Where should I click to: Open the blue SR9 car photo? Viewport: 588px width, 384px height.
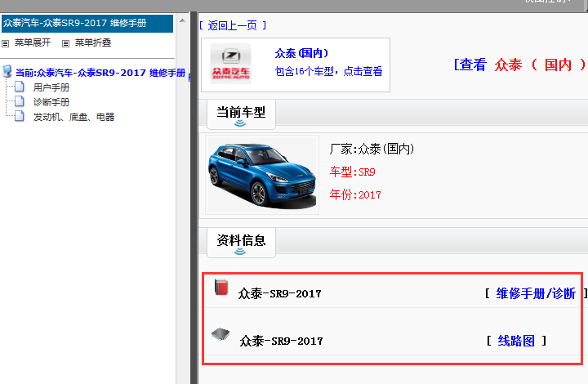click(x=262, y=175)
